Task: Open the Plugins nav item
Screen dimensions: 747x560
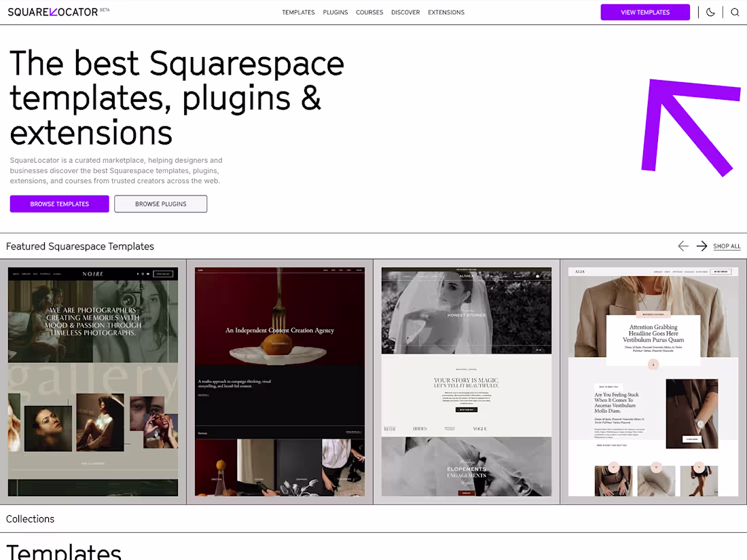Action: click(x=335, y=12)
